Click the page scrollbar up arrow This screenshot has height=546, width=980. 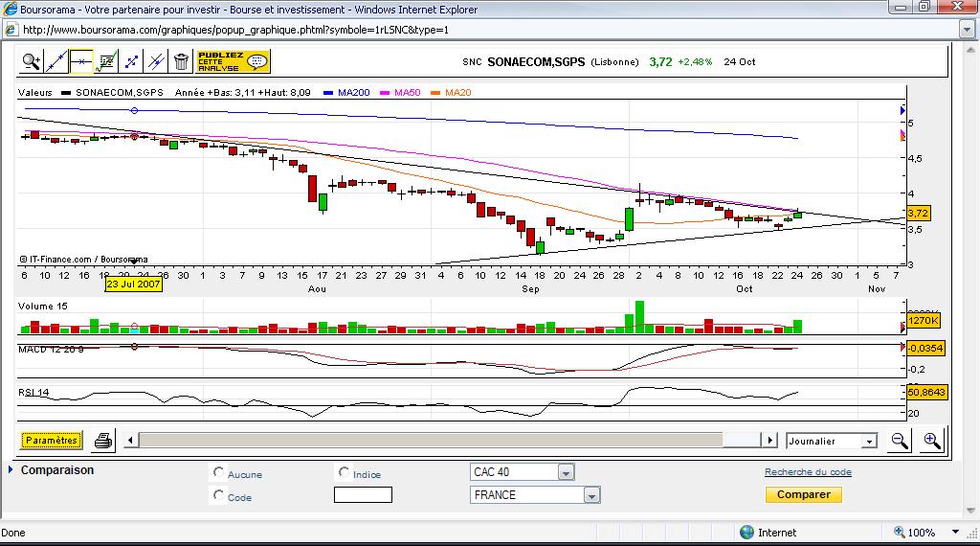[x=970, y=50]
